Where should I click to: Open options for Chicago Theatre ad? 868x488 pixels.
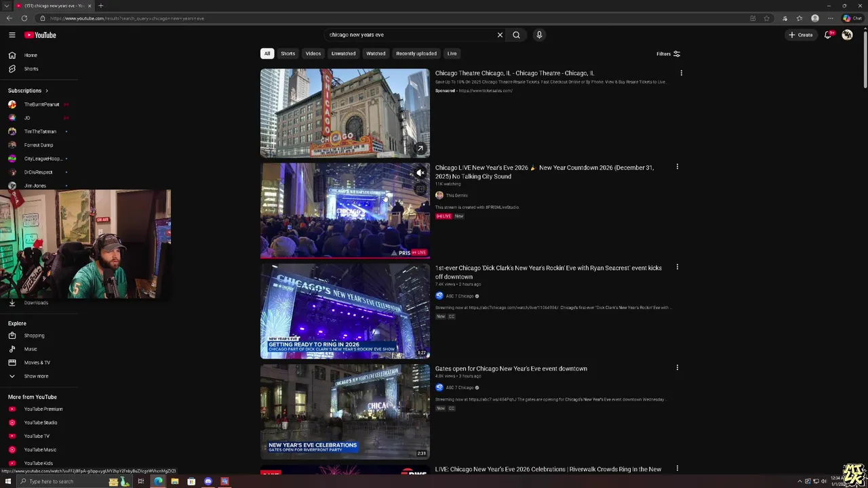681,73
